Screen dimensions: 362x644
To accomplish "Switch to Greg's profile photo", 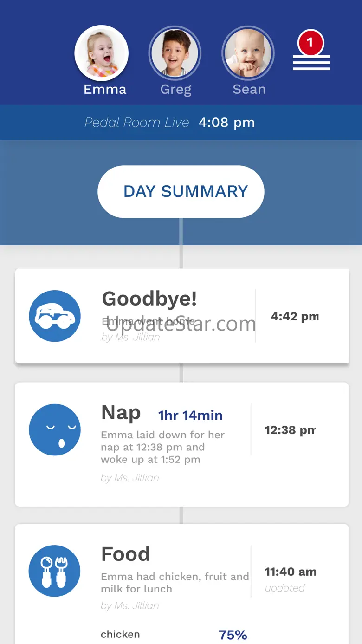I will (x=175, y=53).
